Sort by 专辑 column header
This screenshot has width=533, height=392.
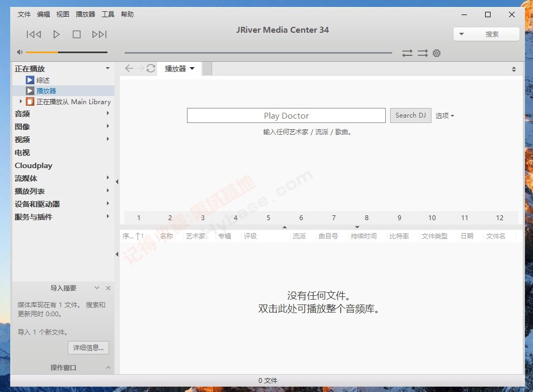pyautogui.click(x=225, y=236)
